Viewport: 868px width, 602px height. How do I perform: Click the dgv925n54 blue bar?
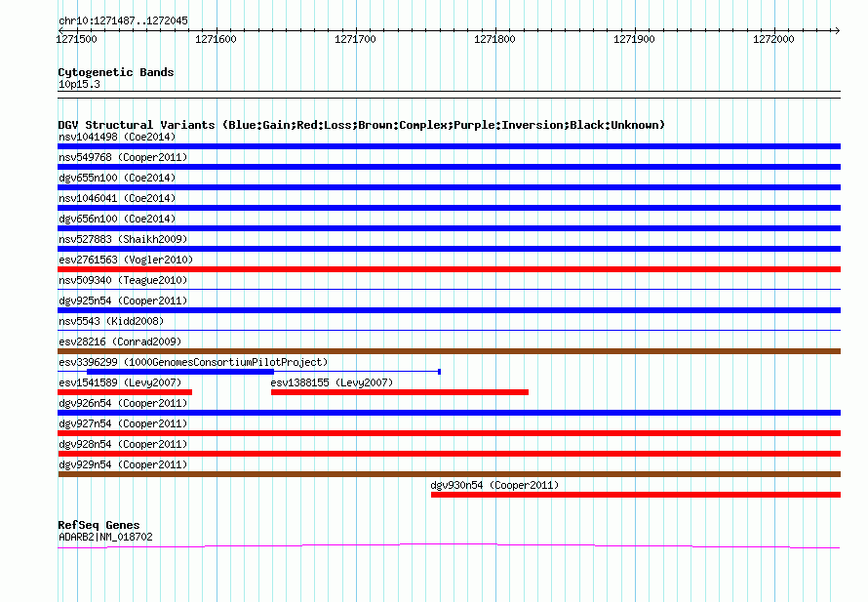pyautogui.click(x=449, y=310)
